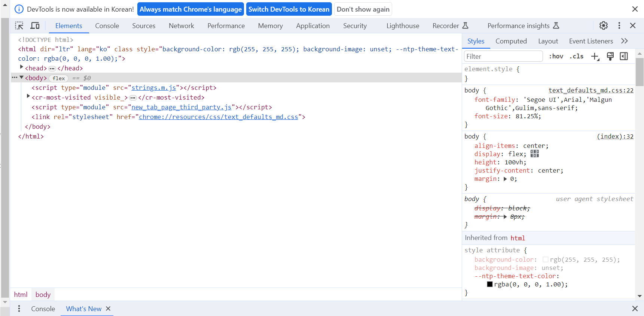
Task: Open the Sources tab
Action: pyautogui.click(x=144, y=25)
